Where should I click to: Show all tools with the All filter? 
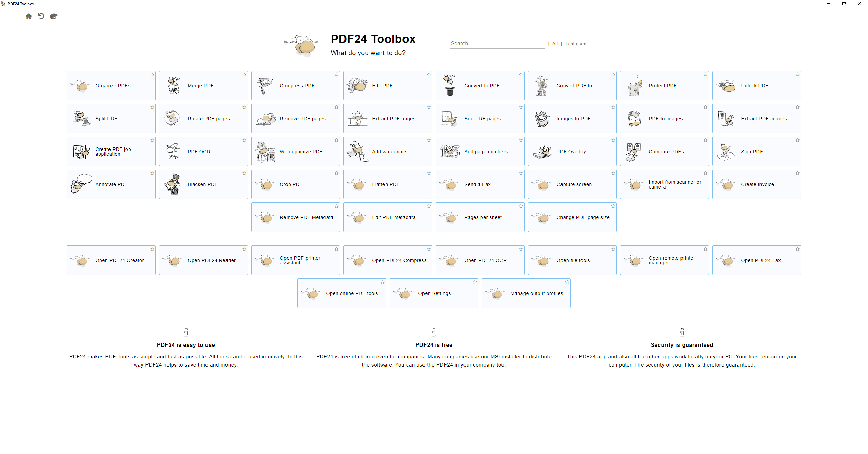[555, 44]
